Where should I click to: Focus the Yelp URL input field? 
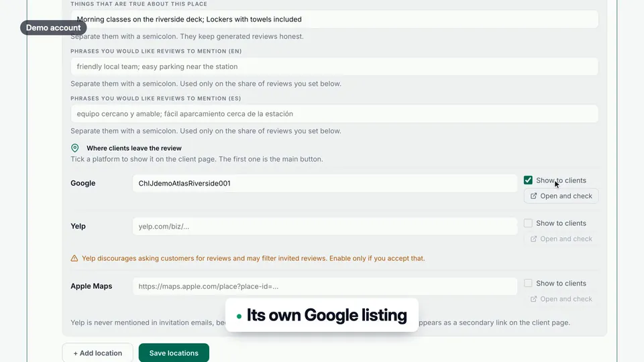pyautogui.click(x=325, y=226)
